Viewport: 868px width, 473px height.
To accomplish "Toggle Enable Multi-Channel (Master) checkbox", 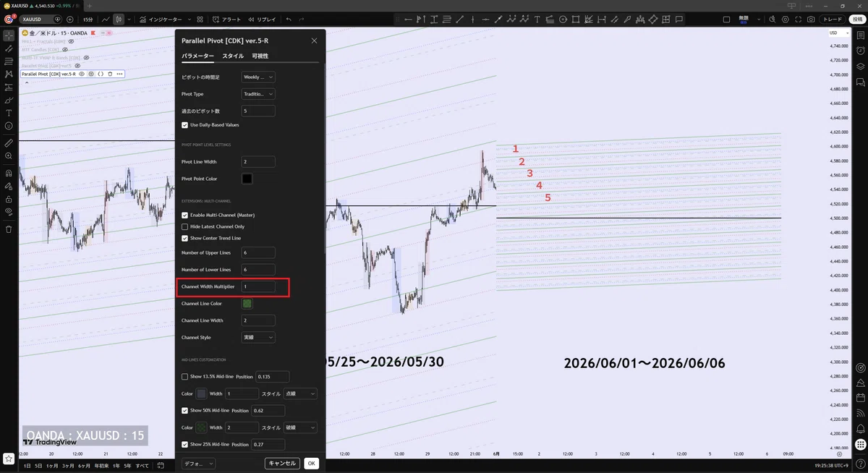I will 185,215.
